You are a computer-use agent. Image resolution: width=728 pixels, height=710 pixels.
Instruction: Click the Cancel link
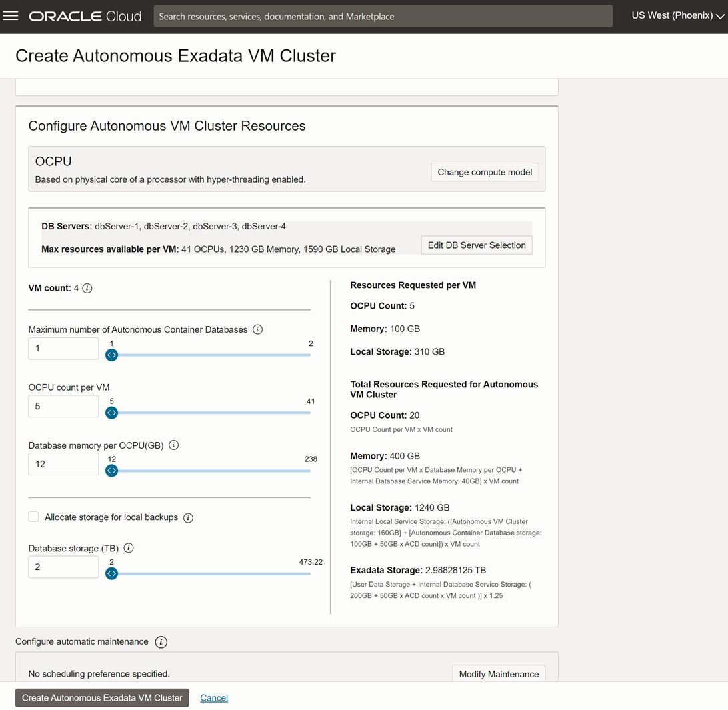click(x=213, y=697)
